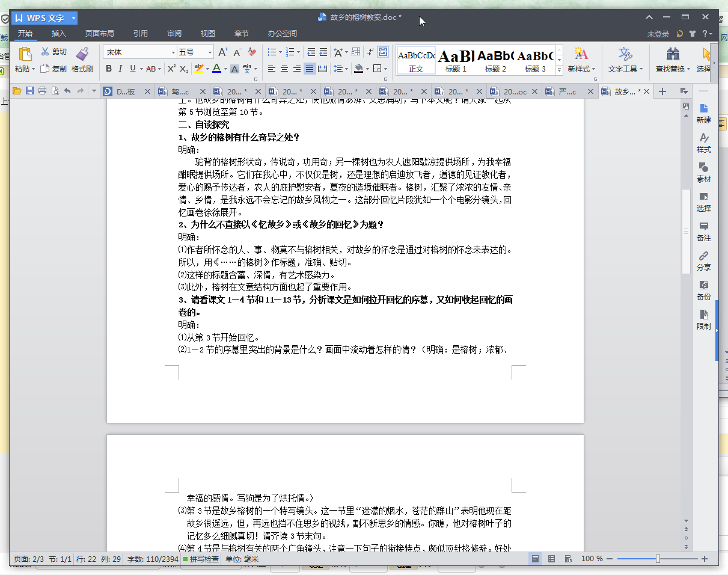Open the font name 宋体 dropdown
Viewport: 728px width, 575px height.
pyautogui.click(x=173, y=52)
